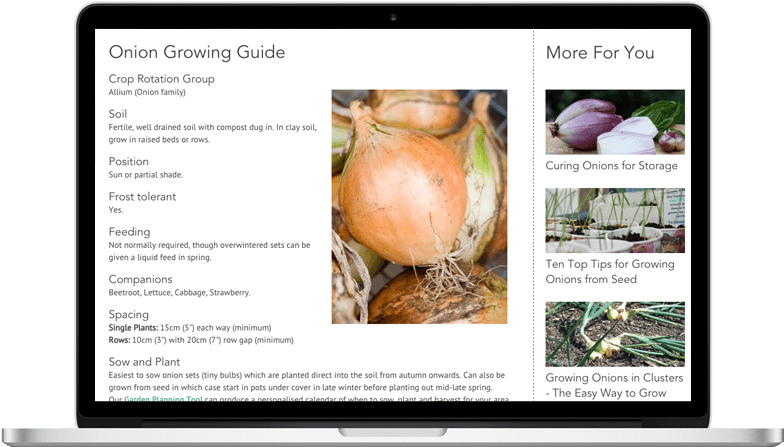Click the Position section heading

click(x=128, y=161)
